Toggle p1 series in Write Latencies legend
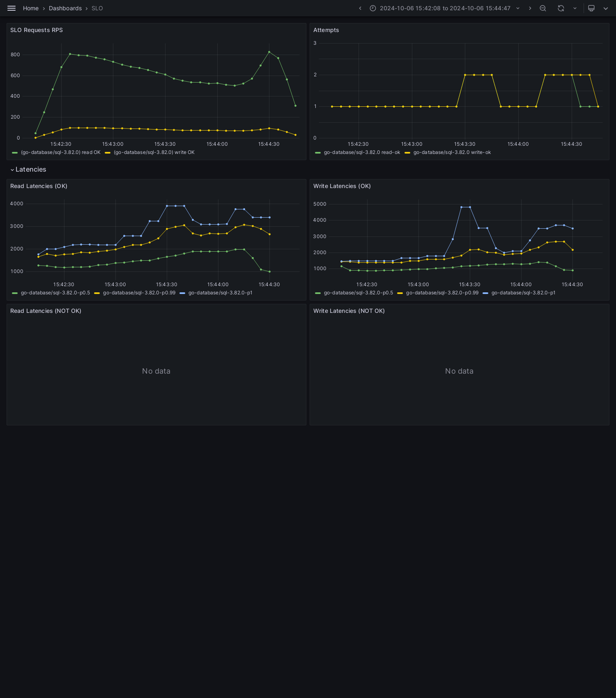Viewport: 616px width, 698px height. (524, 293)
